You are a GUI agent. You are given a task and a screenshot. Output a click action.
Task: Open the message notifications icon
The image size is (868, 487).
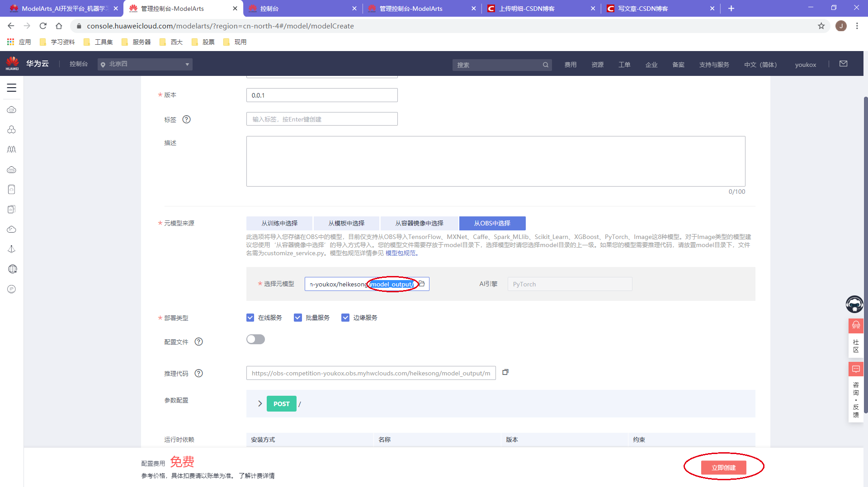click(x=843, y=63)
